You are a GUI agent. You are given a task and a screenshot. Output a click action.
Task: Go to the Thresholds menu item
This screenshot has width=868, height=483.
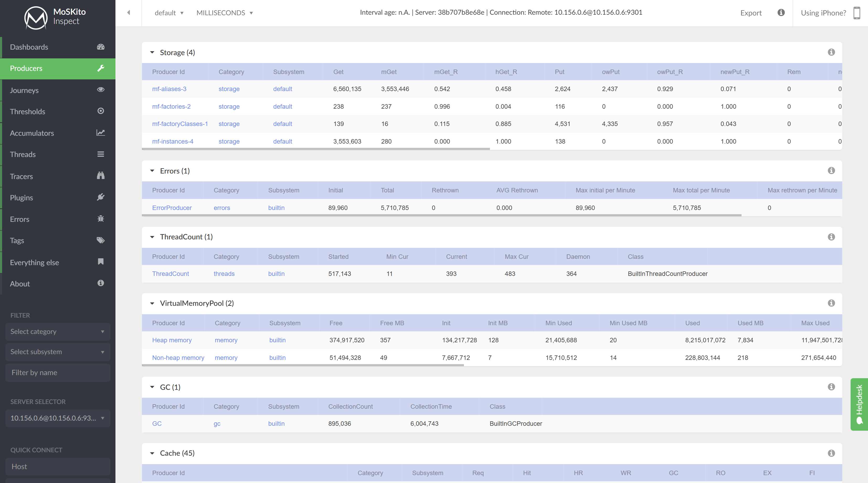click(28, 112)
